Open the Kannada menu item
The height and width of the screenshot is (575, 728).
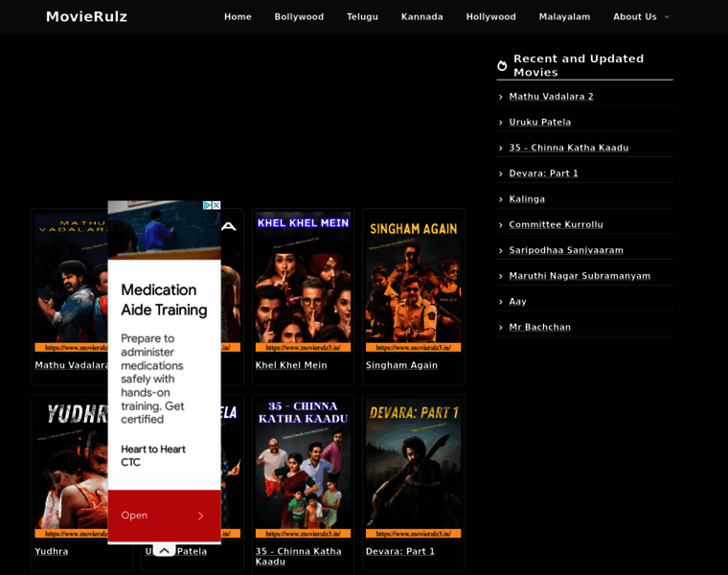tap(422, 16)
